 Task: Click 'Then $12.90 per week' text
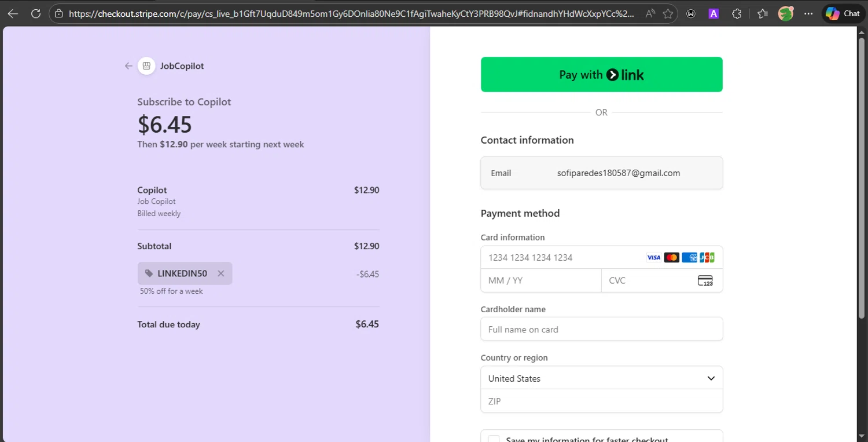click(x=220, y=144)
